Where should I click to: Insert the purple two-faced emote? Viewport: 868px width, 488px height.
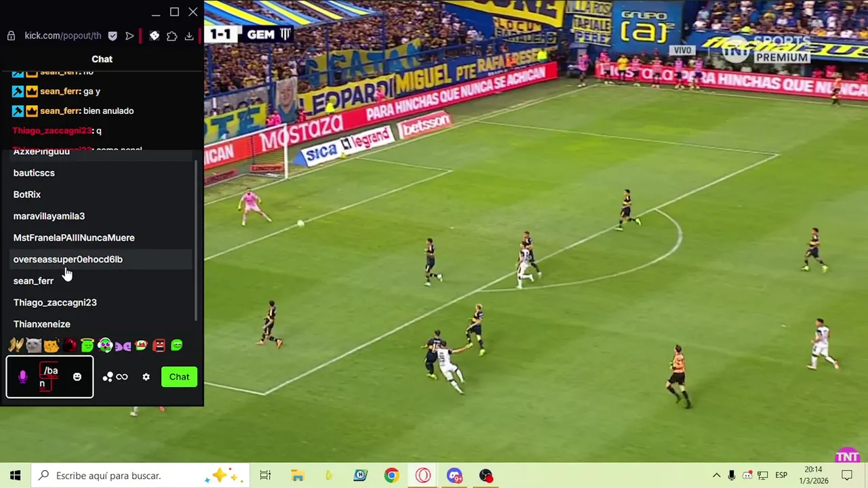coord(123,346)
